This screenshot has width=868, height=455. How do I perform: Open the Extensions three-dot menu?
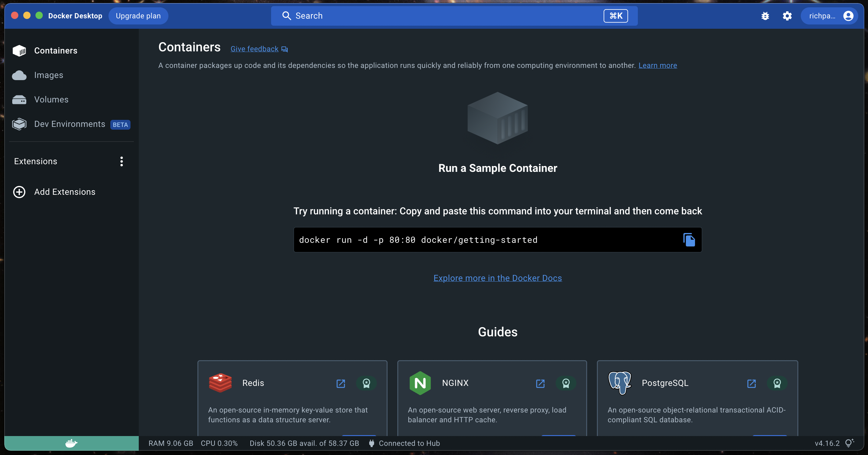pyautogui.click(x=122, y=161)
